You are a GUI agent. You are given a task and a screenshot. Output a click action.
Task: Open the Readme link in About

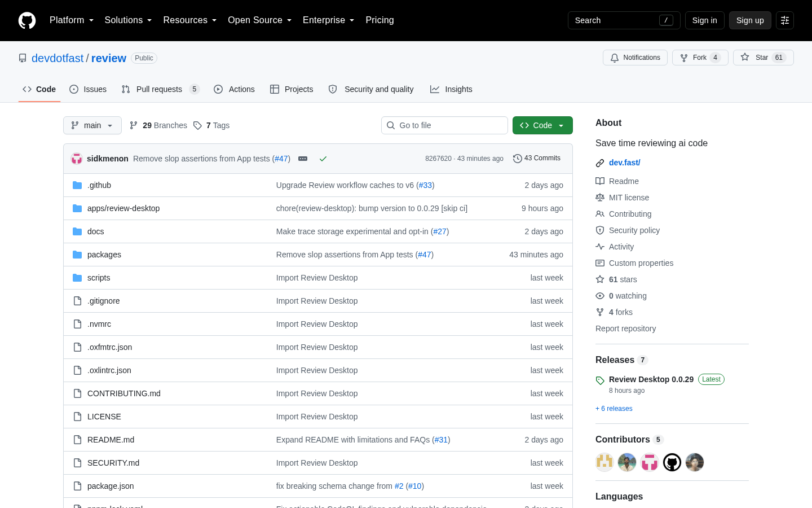click(x=624, y=181)
